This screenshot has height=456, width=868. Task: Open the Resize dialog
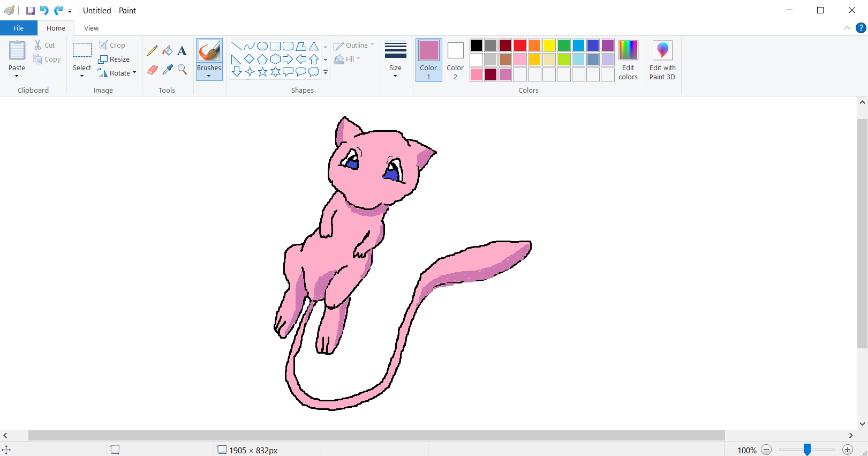point(114,59)
